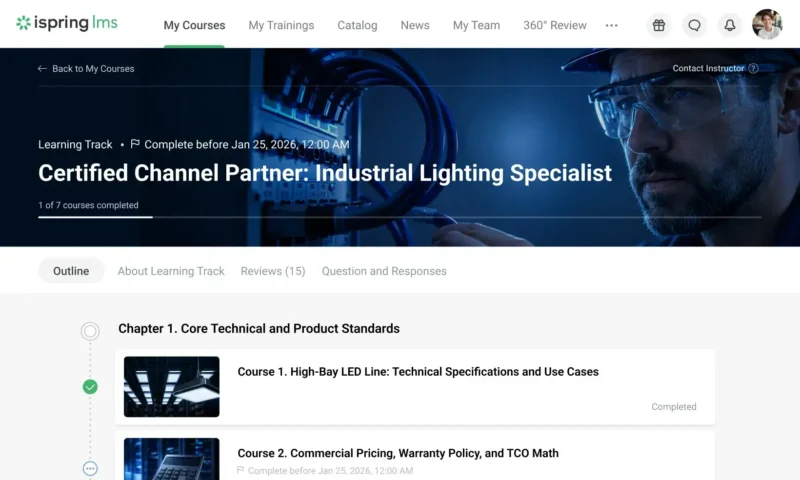
Task: Click the track progress bar
Action: (400, 217)
